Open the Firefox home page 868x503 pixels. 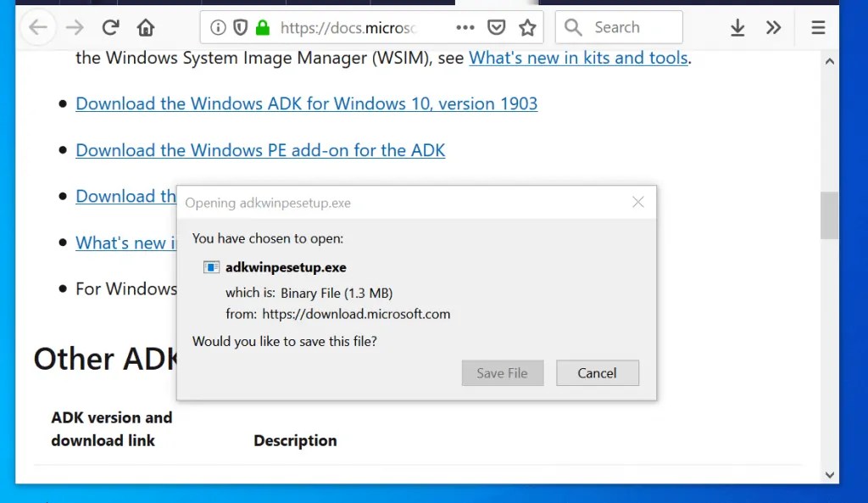(145, 26)
